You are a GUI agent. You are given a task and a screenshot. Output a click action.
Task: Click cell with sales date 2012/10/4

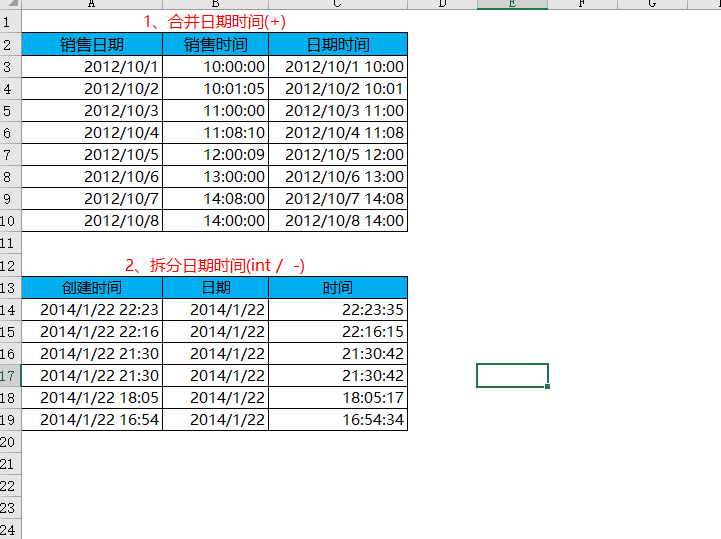(92, 133)
